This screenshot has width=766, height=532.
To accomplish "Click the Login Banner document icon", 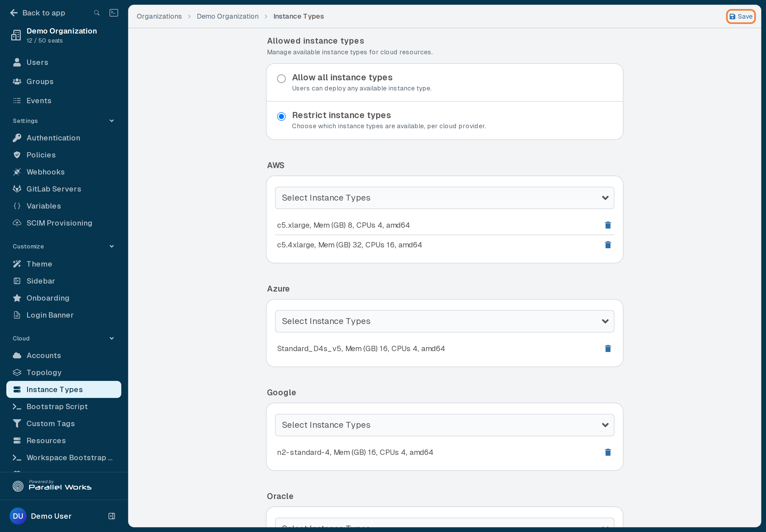I will coord(17,315).
